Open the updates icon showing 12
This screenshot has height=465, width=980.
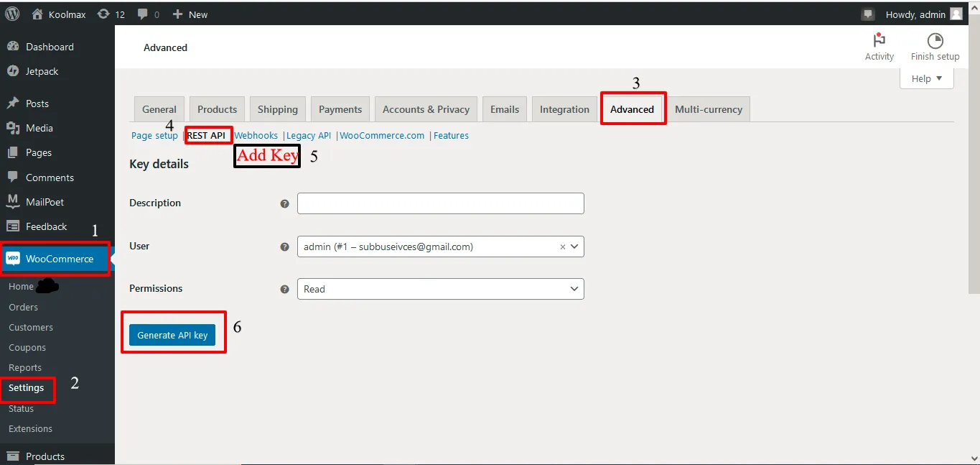[104, 14]
